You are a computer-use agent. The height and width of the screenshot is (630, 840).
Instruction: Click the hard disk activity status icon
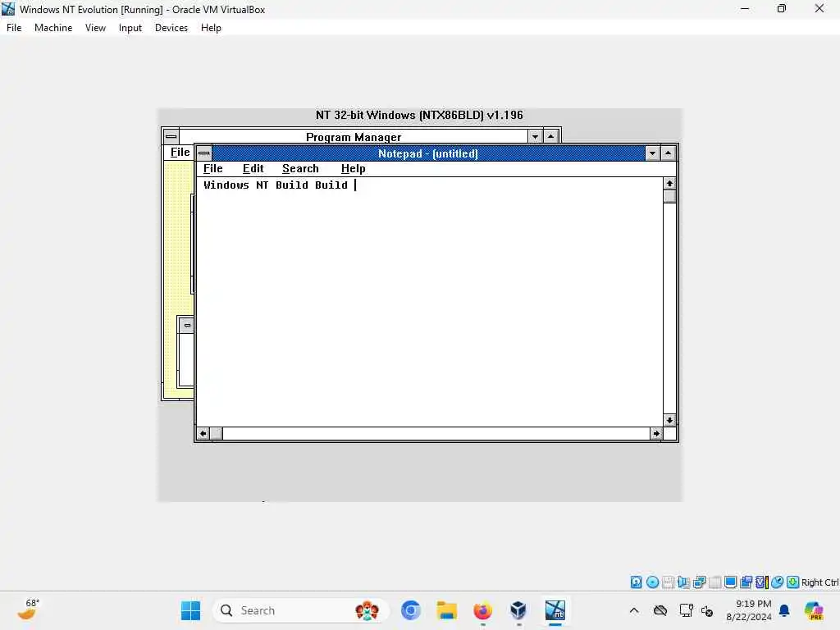click(x=636, y=582)
